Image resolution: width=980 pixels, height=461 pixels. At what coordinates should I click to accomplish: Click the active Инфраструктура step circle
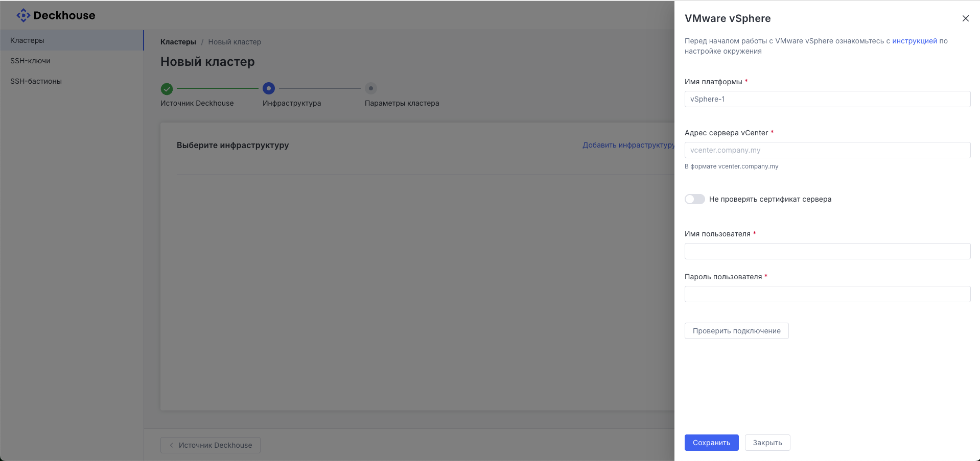pyautogui.click(x=269, y=88)
